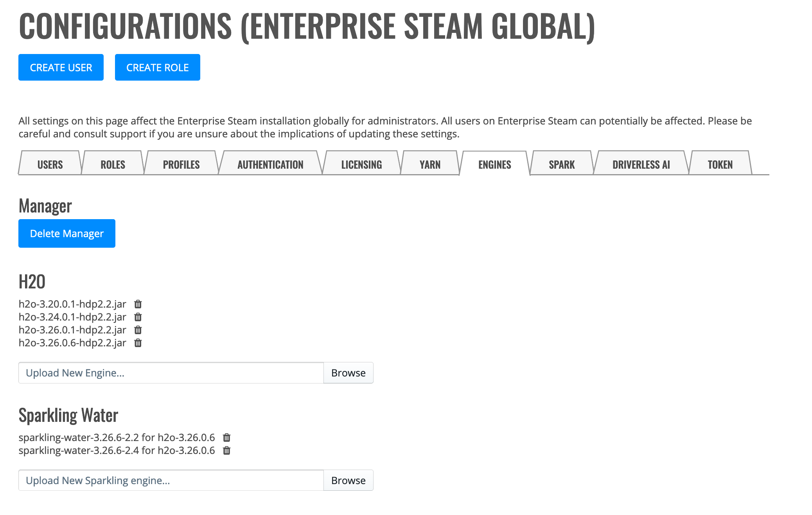Click the Configurations (Enterprise Steam Global) title
812x515 pixels.
[x=307, y=27]
